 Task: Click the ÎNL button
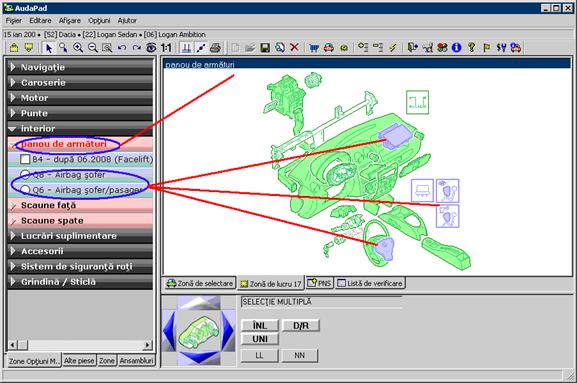tap(260, 326)
